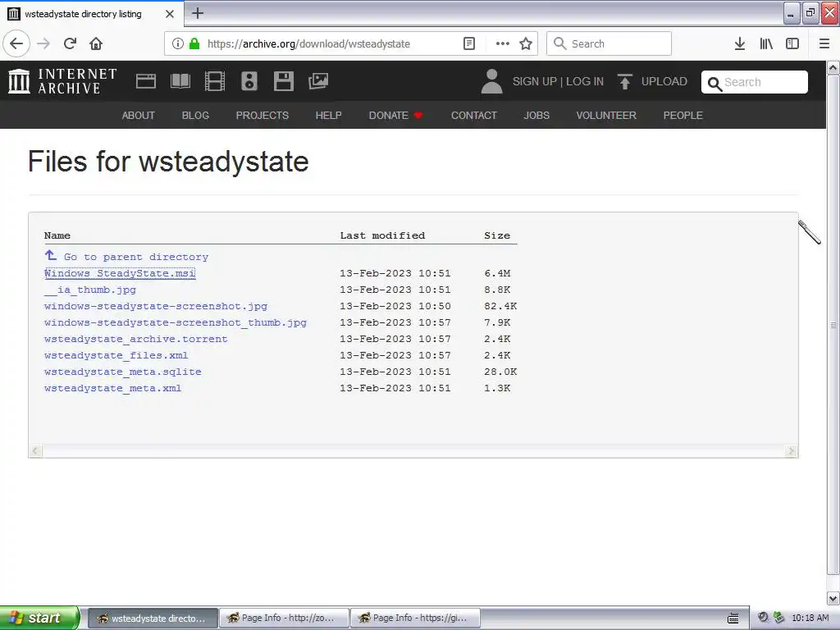
Task: Show site information icon in address bar
Action: click(x=178, y=43)
